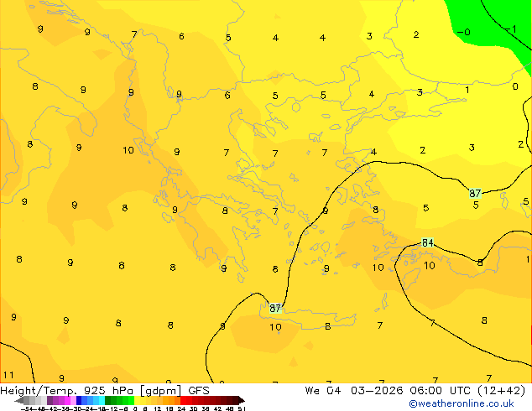Click the -1 value in the green corner
Screen dimensions: 532x411
point(511,29)
